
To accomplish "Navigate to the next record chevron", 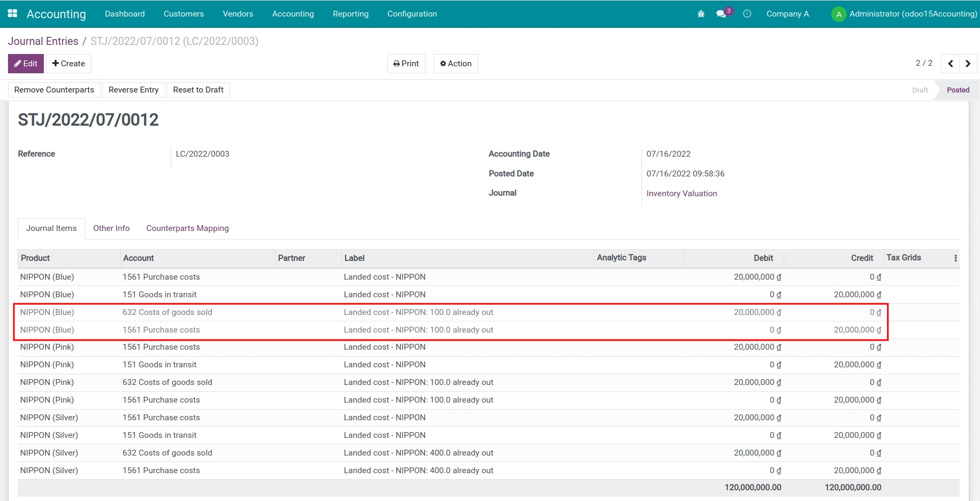I will 968,63.
